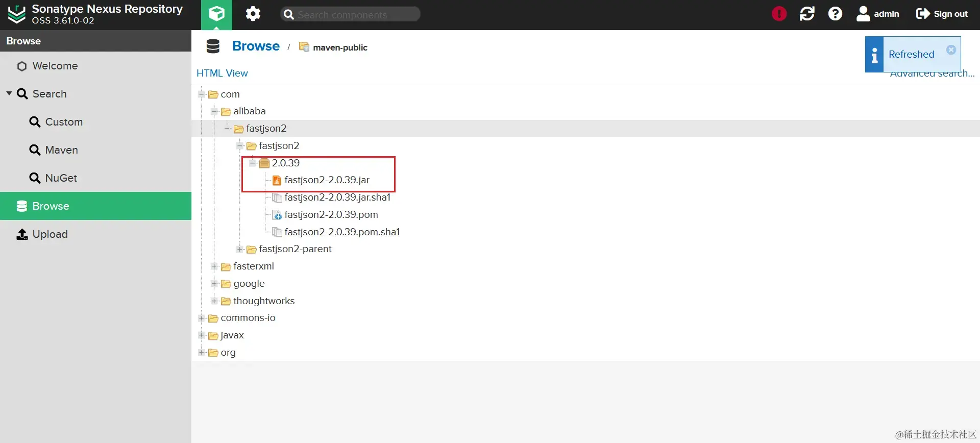Click the fastjson2-parent folder icon
The image size is (980, 443).
(x=251, y=250)
